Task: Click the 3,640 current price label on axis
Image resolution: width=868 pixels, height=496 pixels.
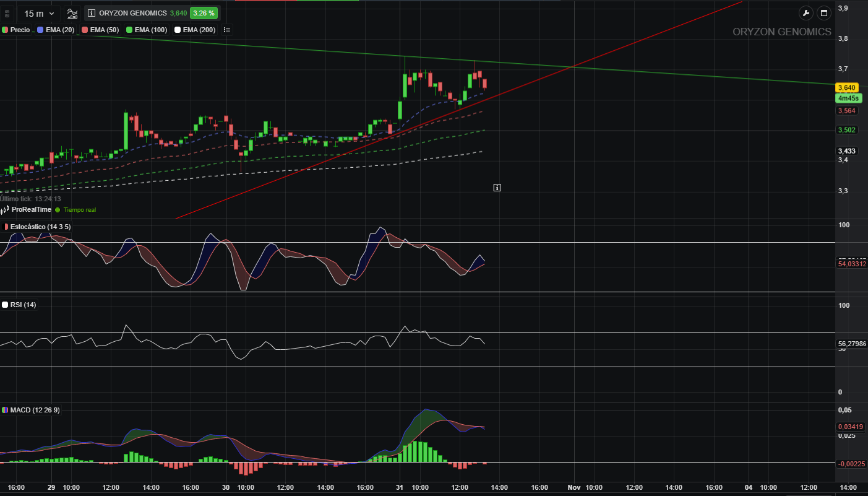Action: coord(846,88)
